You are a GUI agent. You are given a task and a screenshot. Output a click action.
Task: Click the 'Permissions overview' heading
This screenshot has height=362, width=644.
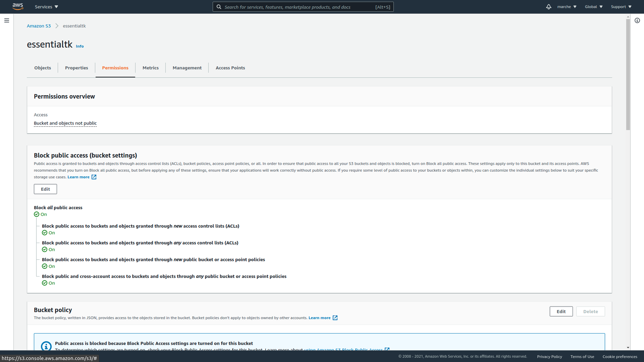(64, 96)
